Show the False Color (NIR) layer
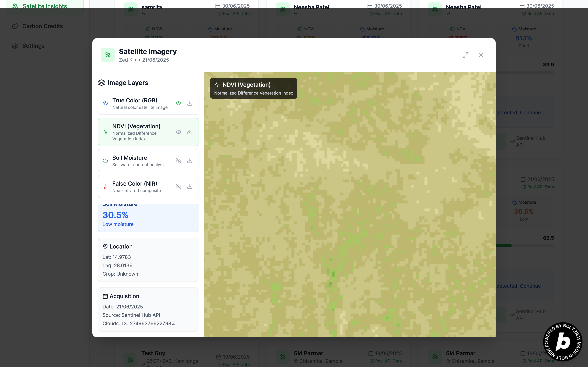Image resolution: width=588 pixels, height=367 pixels. click(x=178, y=186)
